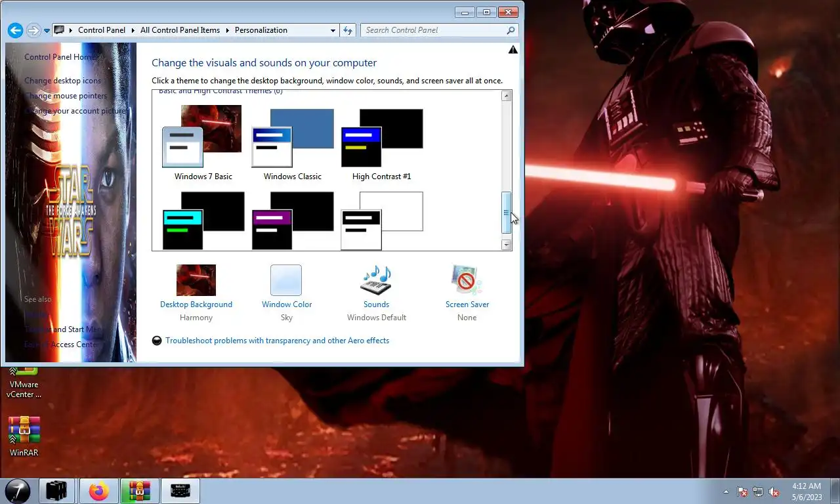
Task: Open Change your account picture link
Action: tap(75, 111)
